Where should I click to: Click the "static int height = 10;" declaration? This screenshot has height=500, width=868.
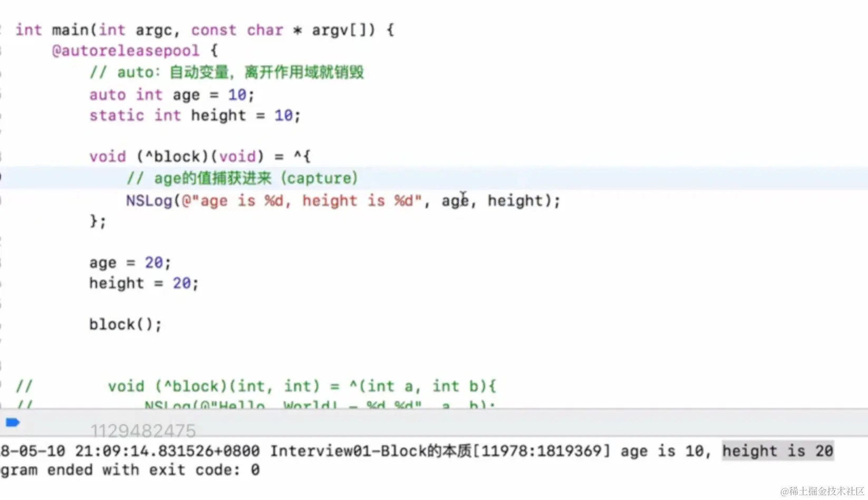click(x=195, y=116)
